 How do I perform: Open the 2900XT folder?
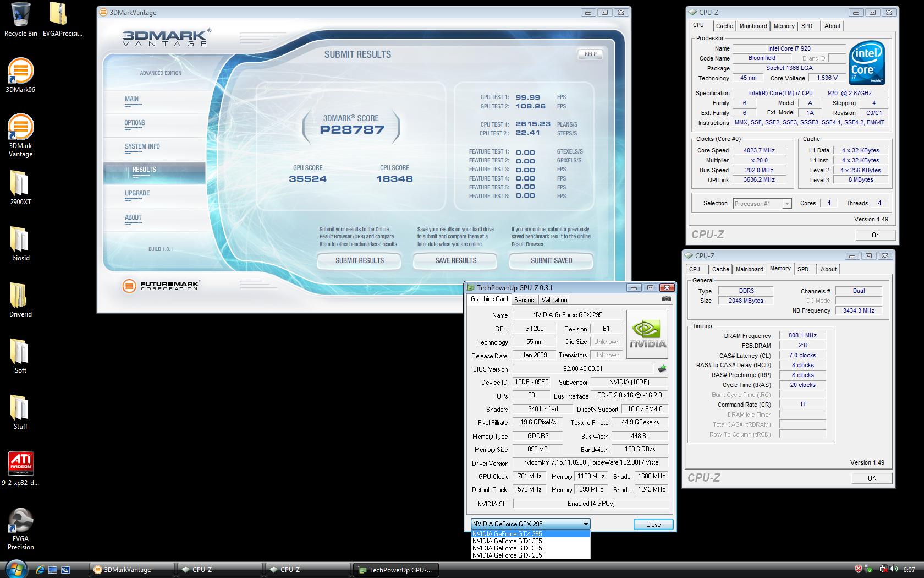click(20, 188)
